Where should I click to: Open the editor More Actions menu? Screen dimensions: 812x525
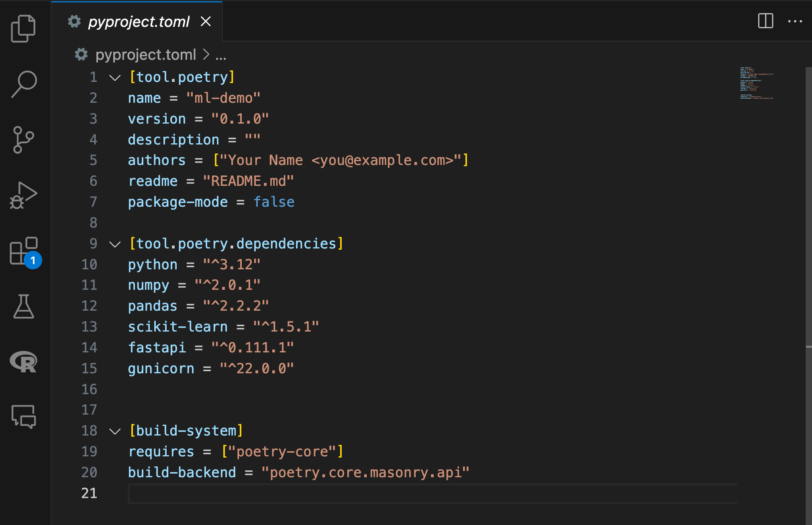[x=795, y=21]
